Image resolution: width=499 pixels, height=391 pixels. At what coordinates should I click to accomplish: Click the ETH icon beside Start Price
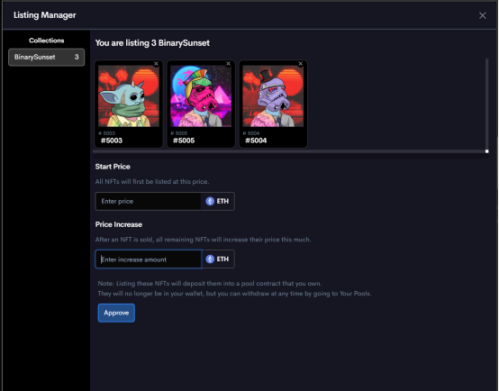point(210,201)
